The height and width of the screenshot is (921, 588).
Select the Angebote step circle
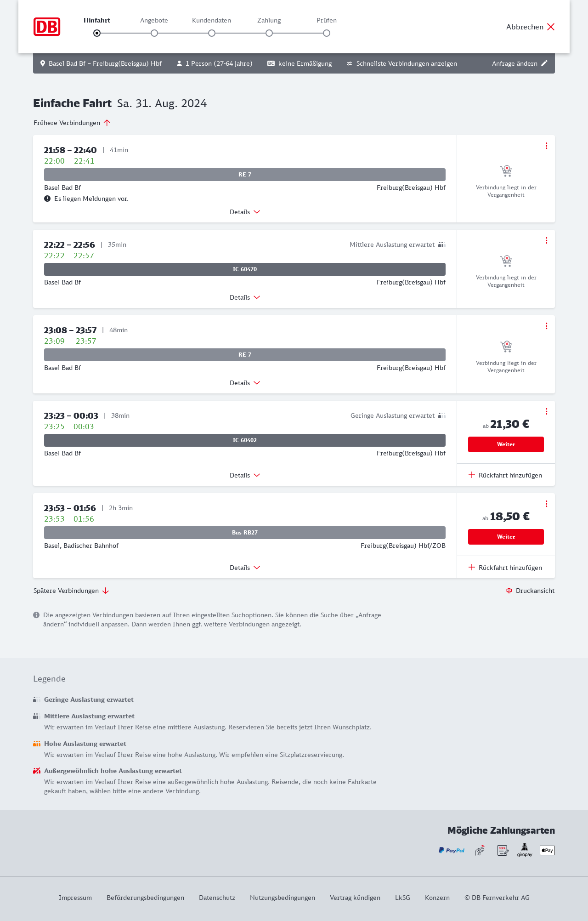click(154, 33)
